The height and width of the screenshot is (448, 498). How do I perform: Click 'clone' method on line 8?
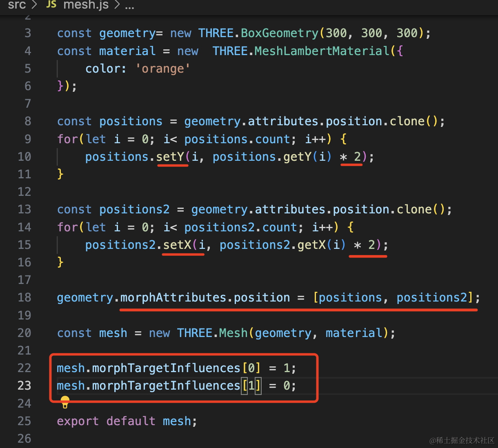[407, 121]
